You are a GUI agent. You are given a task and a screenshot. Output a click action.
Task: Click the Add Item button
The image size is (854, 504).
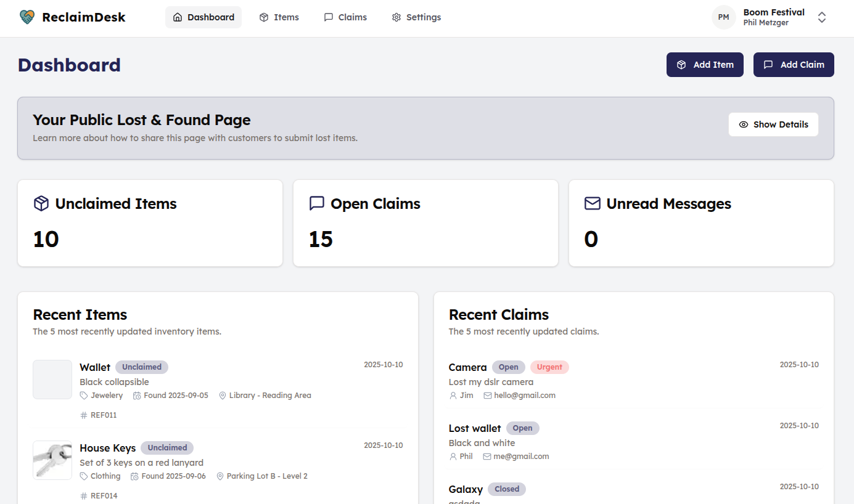pyautogui.click(x=705, y=64)
